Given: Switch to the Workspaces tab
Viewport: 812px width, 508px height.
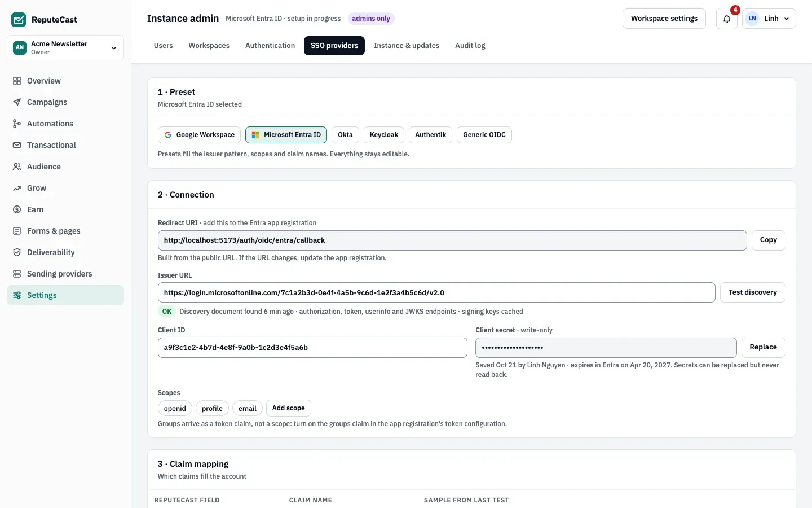Looking at the screenshot, I should tap(209, 46).
